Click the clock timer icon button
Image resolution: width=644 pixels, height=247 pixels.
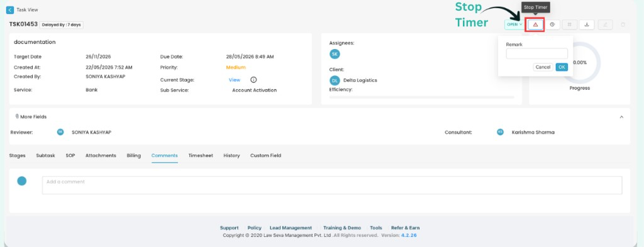552,25
